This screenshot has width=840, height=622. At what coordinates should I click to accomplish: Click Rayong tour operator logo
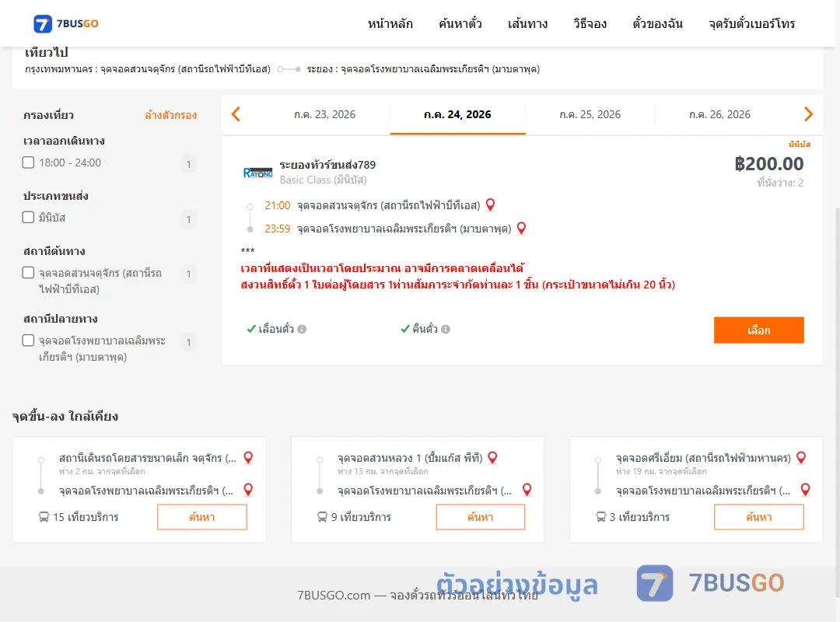coord(257,173)
